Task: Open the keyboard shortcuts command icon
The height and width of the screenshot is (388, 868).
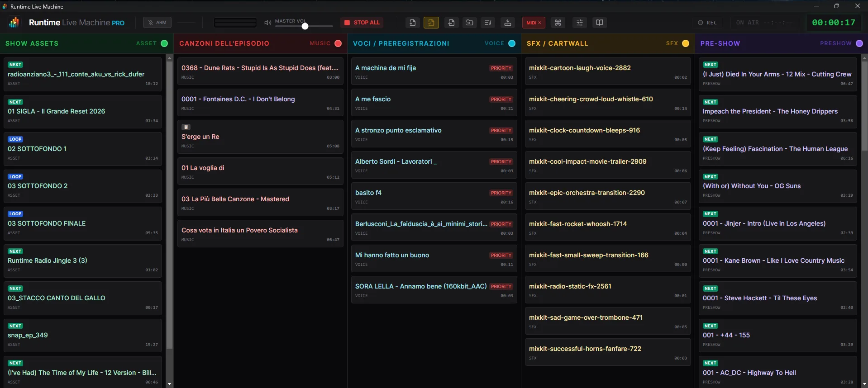Action: tap(558, 23)
